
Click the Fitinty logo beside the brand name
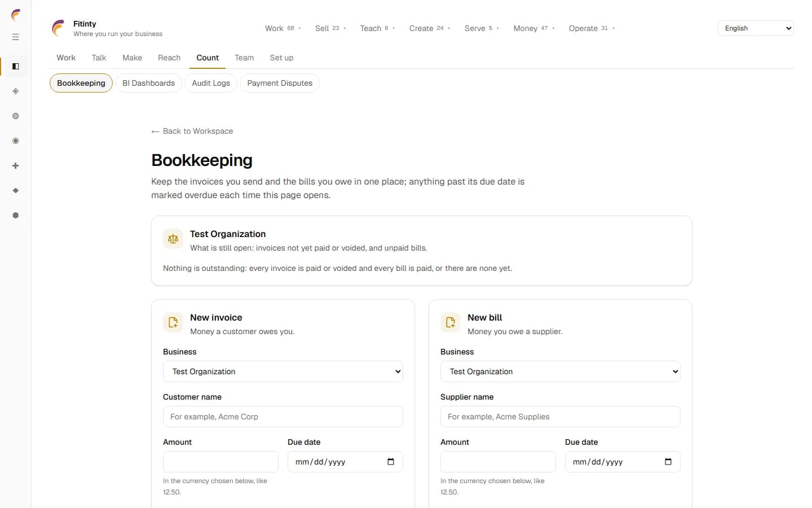coord(59,28)
